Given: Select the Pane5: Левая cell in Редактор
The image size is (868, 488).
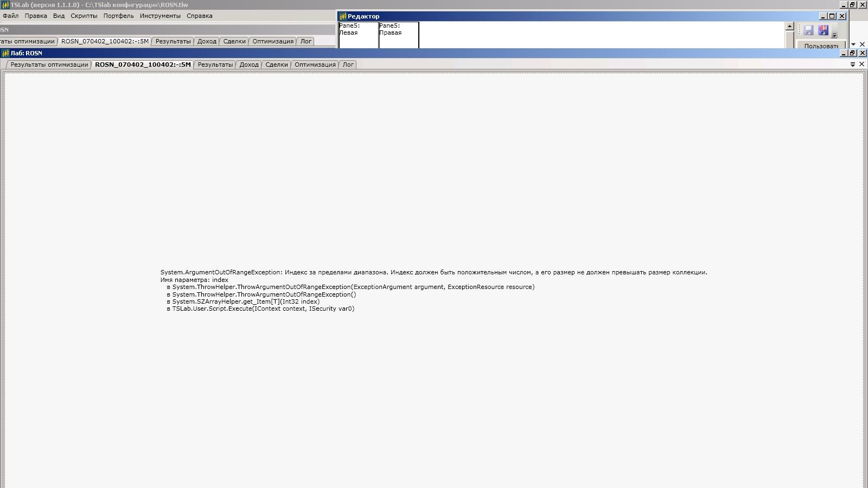Looking at the screenshot, I should [x=359, y=35].
